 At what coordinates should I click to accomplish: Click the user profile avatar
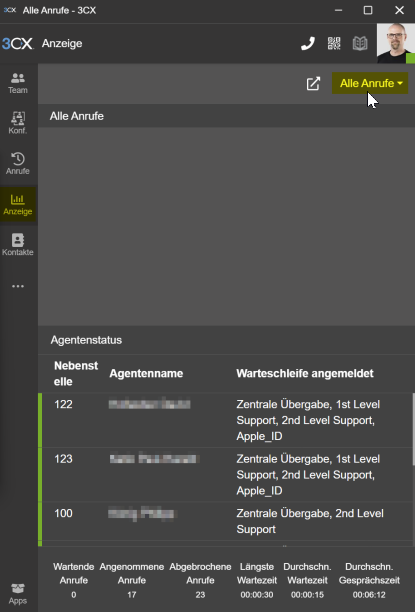(396, 43)
